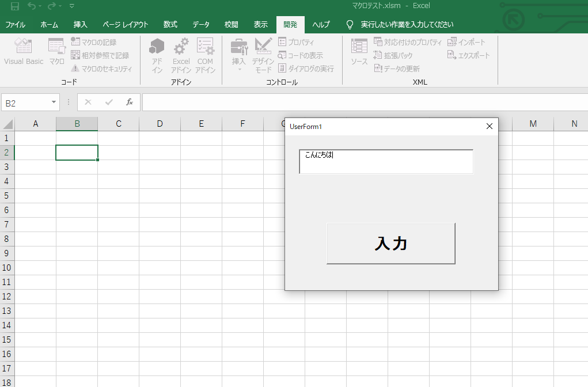Select column C header

point(119,124)
